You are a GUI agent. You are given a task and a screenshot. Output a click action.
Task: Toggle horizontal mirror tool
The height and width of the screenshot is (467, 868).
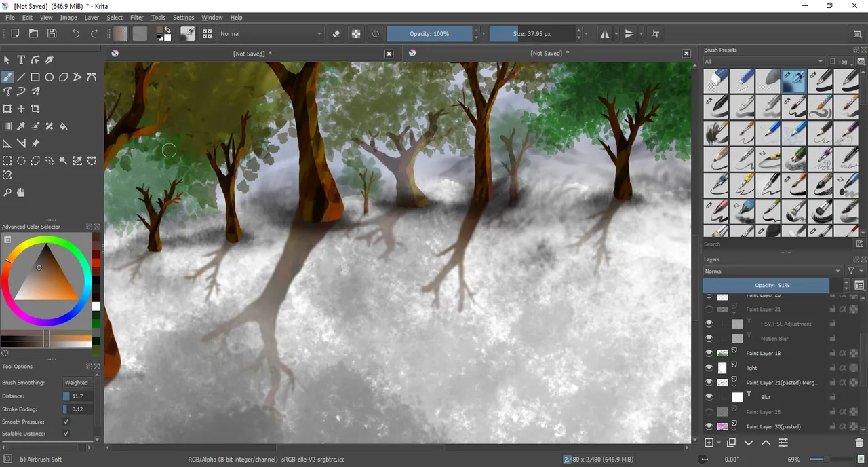click(605, 33)
